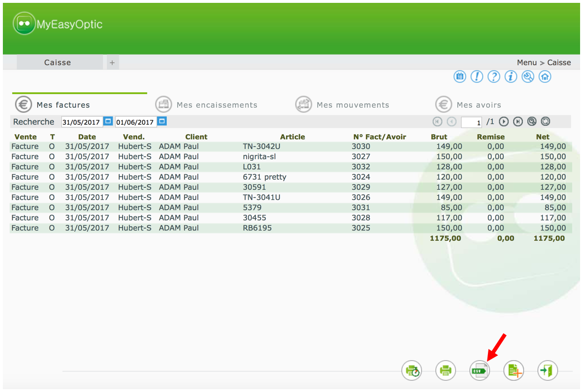582x392 pixels.
Task: Select article 30455 row
Action: click(291, 218)
